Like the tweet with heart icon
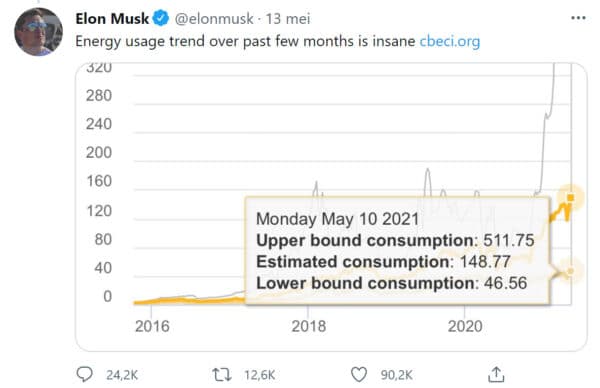Viewport: 600px width, 388px height. pyautogui.click(x=359, y=375)
